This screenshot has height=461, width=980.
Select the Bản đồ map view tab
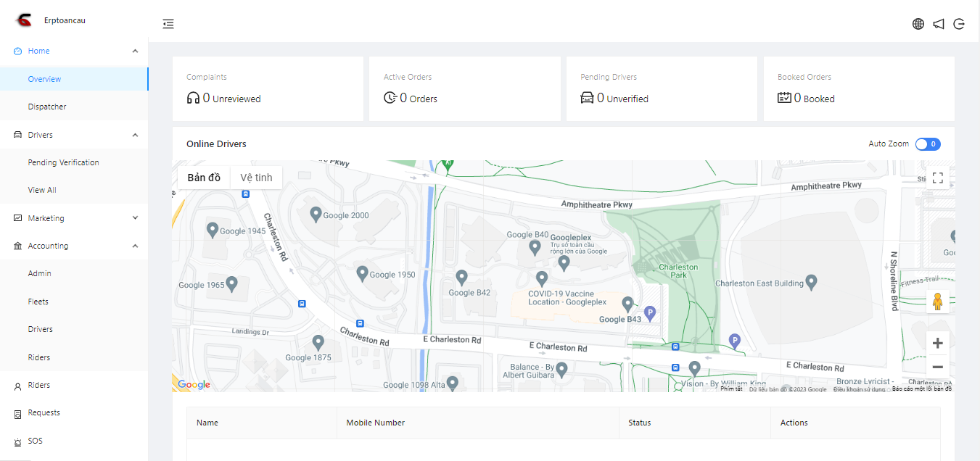[204, 178]
